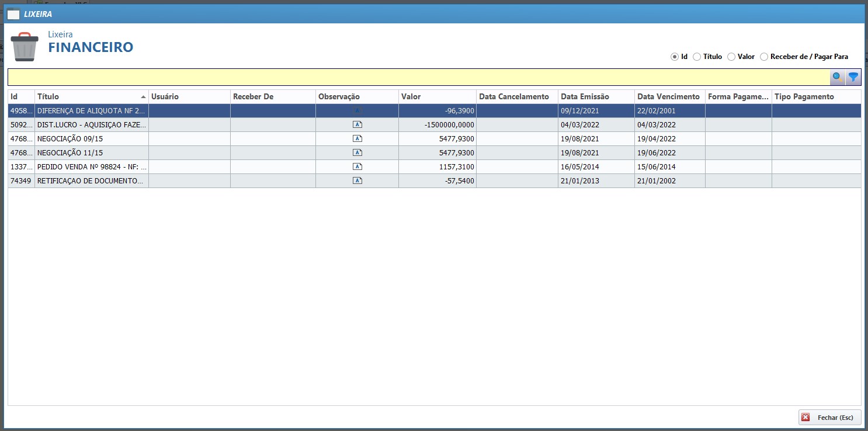Click the Fechar (Esc) button
Screen dimensions: 868x431
(x=829, y=418)
